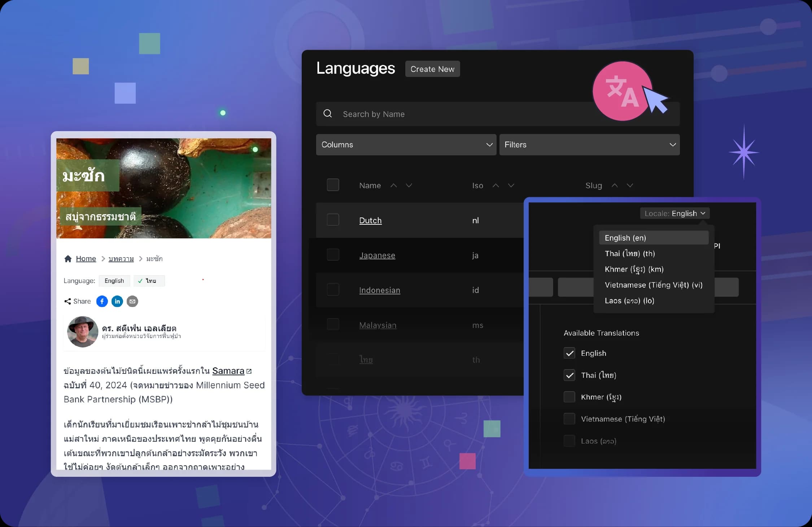
Task: Uncheck the Thai available translation
Action: coord(569,375)
